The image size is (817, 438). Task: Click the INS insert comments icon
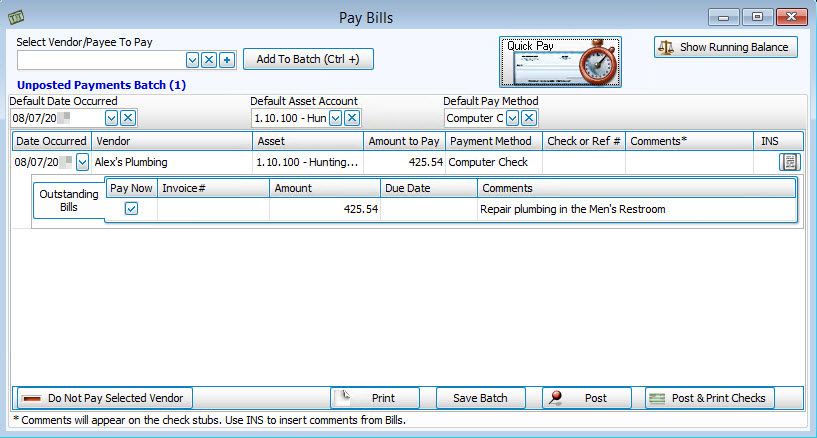tap(788, 162)
